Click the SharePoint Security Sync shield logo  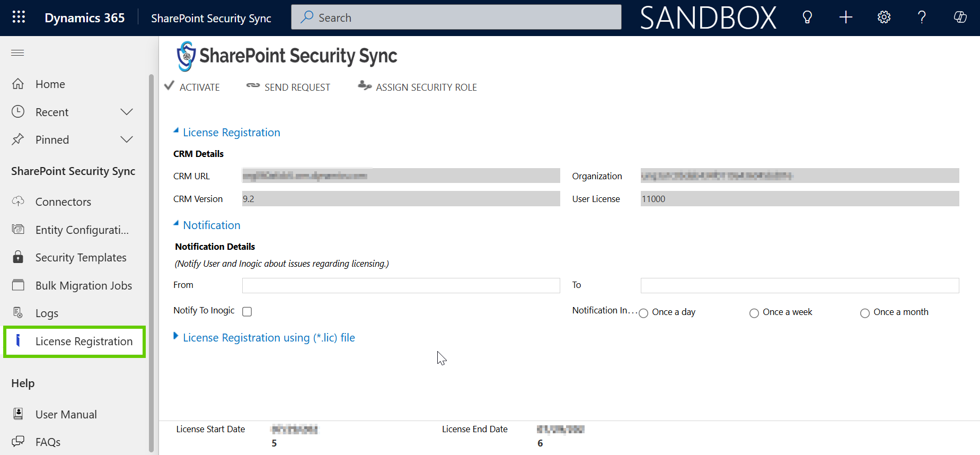[186, 56]
